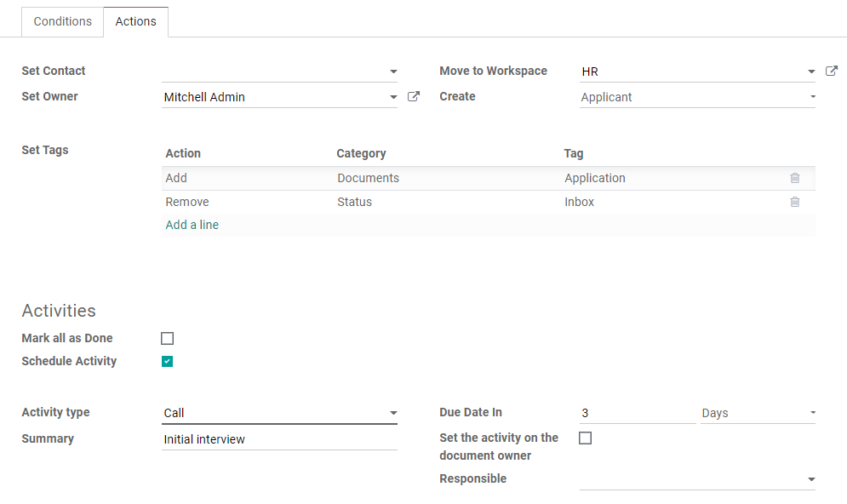Open the Create dropdown showing Applicant
Screen dimensions: 847x504
click(x=811, y=96)
